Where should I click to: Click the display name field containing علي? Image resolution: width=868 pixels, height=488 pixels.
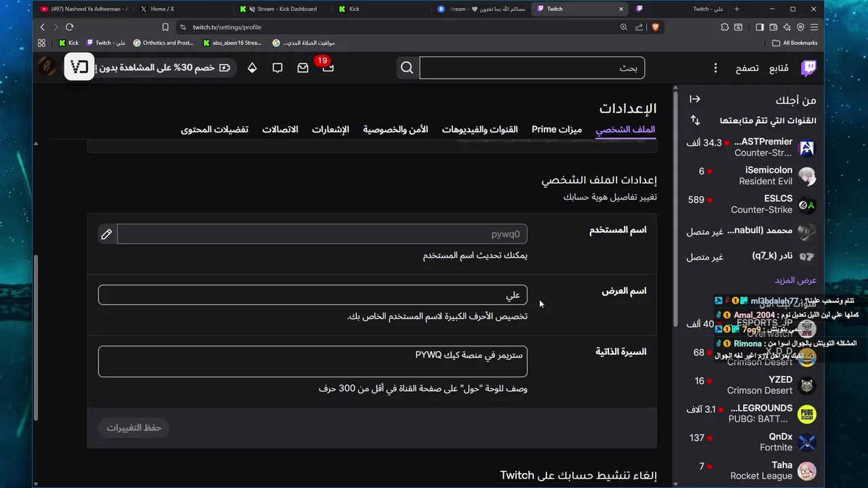(x=313, y=295)
